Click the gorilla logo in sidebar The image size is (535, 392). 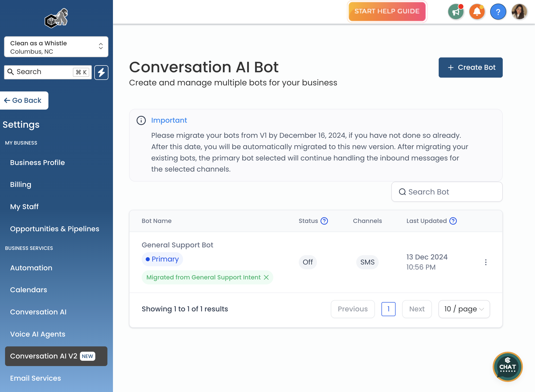pos(56,18)
